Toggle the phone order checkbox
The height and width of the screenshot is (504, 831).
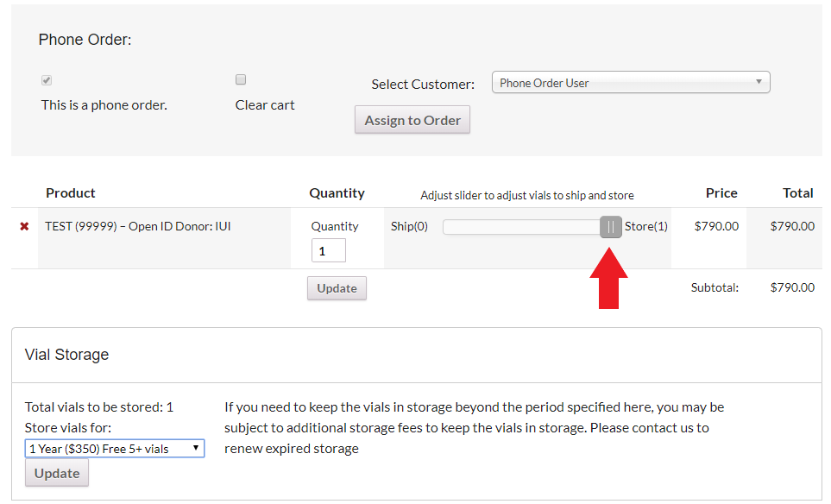47,80
